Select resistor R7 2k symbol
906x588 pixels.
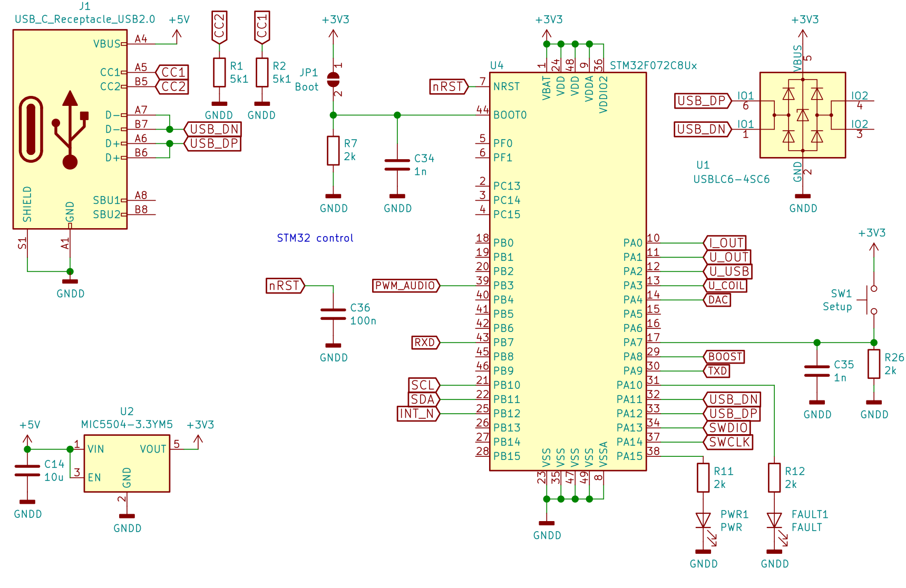(333, 151)
